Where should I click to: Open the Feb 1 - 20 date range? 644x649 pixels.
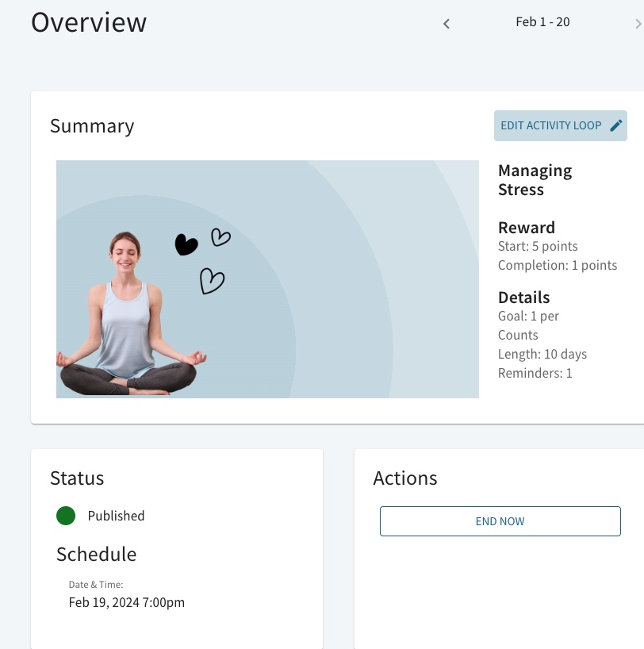(542, 22)
